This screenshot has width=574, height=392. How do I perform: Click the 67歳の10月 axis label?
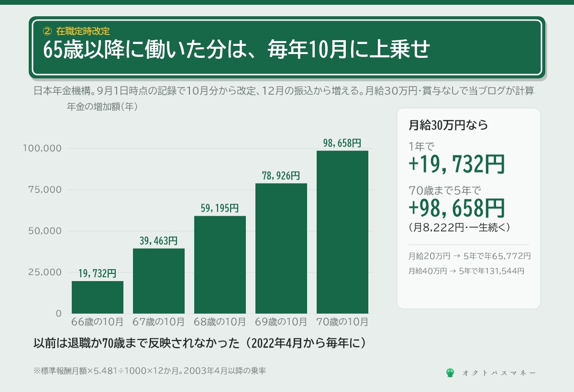click(159, 322)
